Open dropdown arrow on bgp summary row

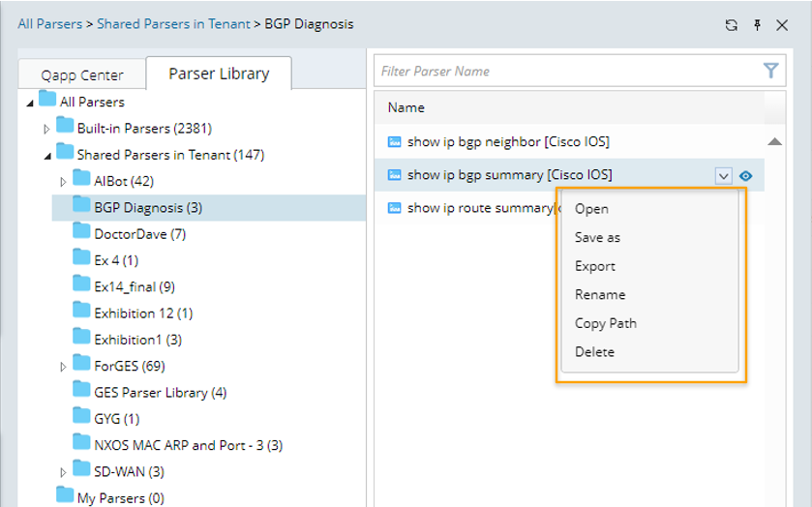[x=723, y=176]
